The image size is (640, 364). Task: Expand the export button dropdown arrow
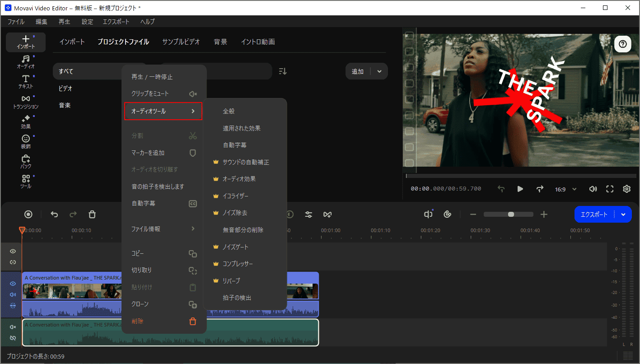(623, 215)
